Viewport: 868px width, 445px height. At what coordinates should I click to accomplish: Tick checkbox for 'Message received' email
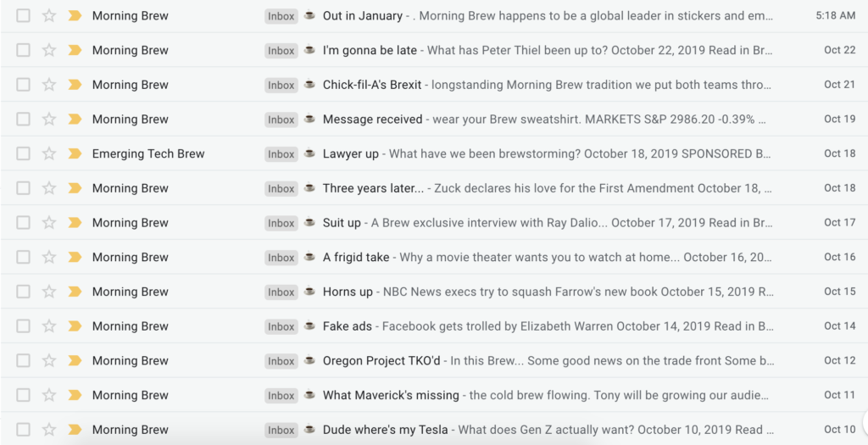tap(23, 119)
